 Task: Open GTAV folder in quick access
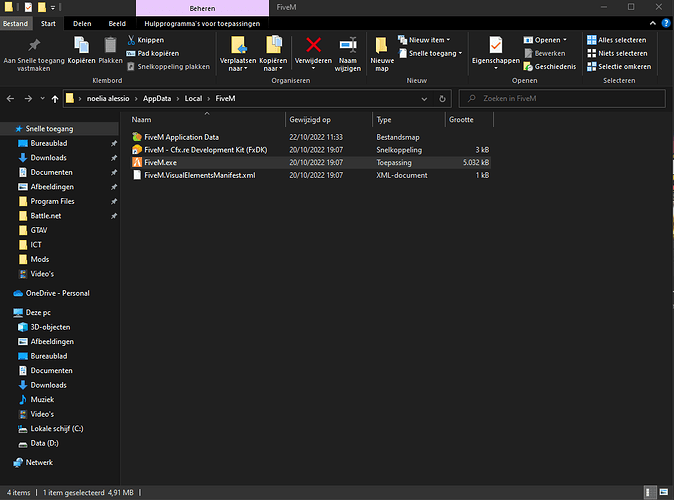[x=40, y=229]
